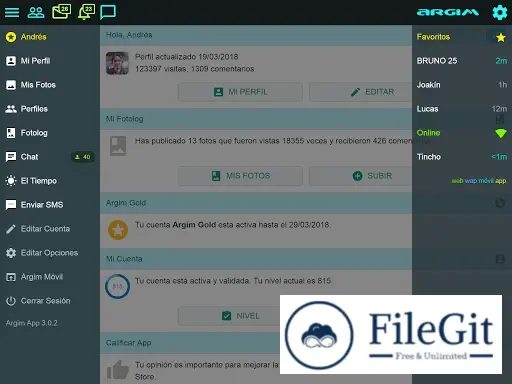
Task: Click the EDITAR pencil button
Action: pos(361,92)
